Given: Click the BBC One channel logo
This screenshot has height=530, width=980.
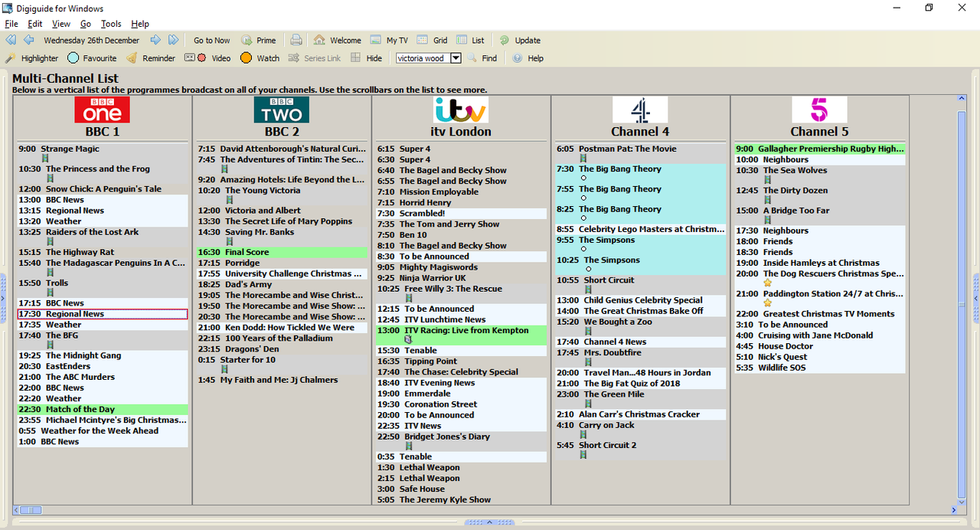Looking at the screenshot, I should click(102, 110).
